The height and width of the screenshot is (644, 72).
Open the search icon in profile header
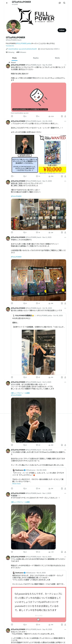pyautogui.click(x=64, y=3)
